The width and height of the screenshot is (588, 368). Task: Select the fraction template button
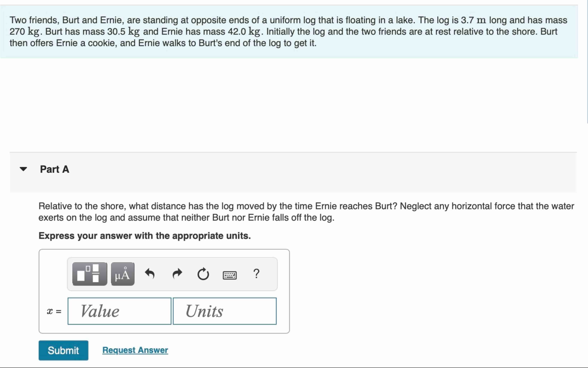coord(89,274)
